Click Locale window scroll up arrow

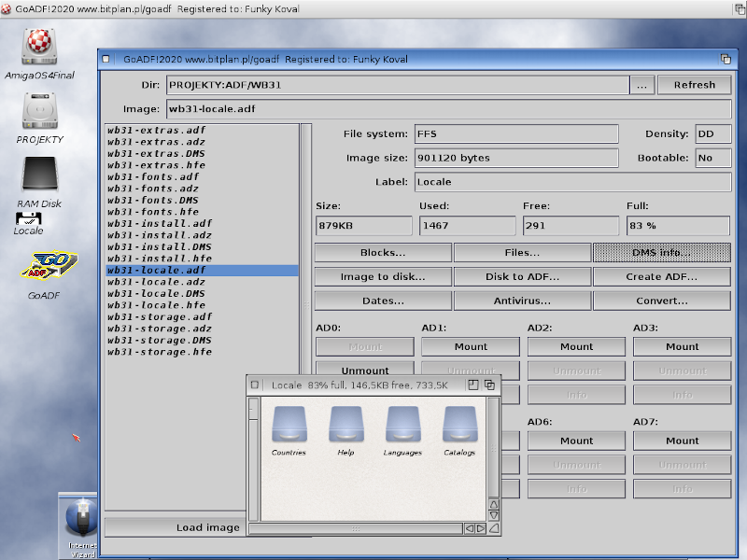tap(494, 504)
